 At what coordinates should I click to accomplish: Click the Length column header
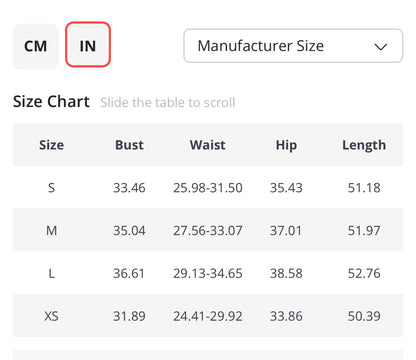click(x=364, y=146)
